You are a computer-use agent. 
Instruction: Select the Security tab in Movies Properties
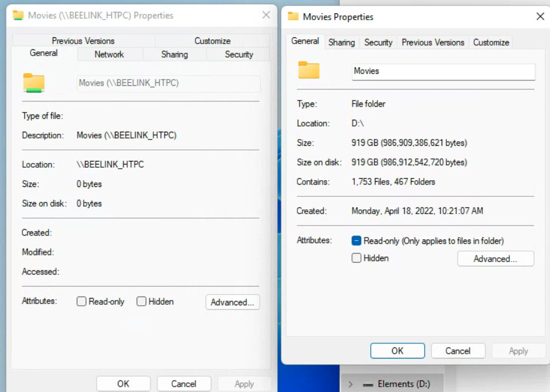click(378, 42)
